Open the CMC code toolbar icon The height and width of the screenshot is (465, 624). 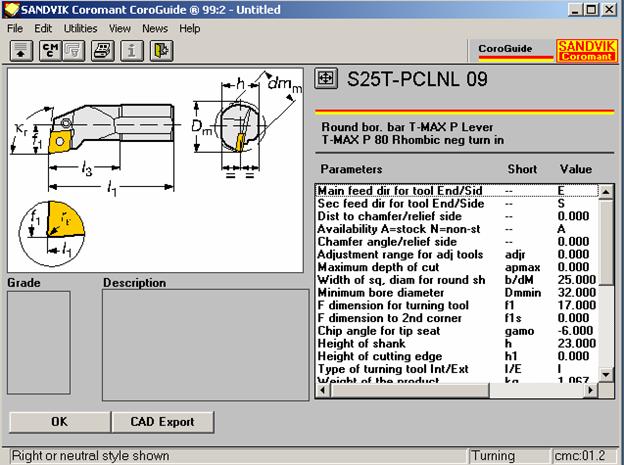tap(51, 51)
